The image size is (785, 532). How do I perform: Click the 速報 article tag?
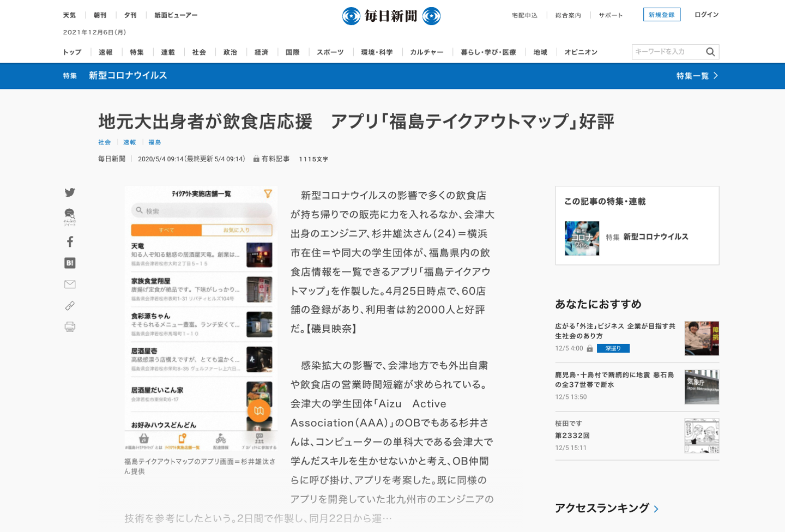pos(129,142)
